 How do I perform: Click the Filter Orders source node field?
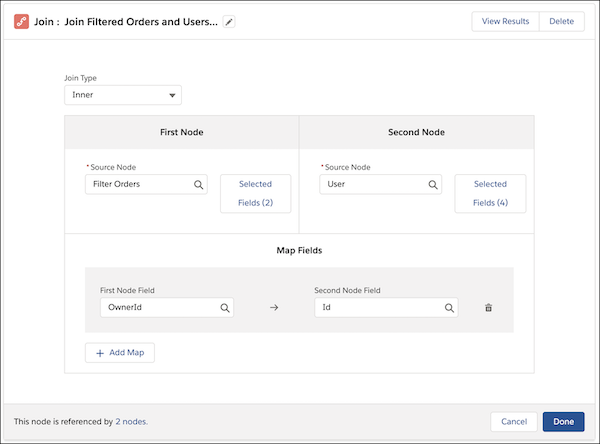pyautogui.click(x=146, y=184)
